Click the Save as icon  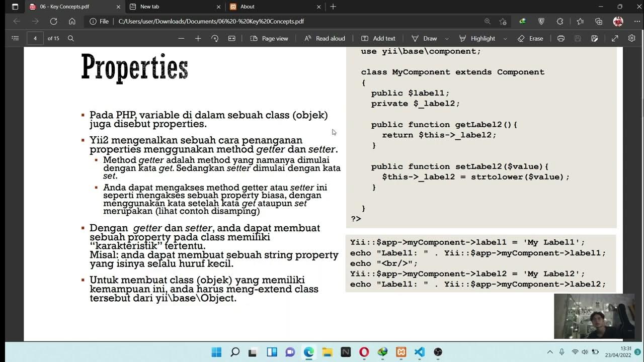click(594, 38)
